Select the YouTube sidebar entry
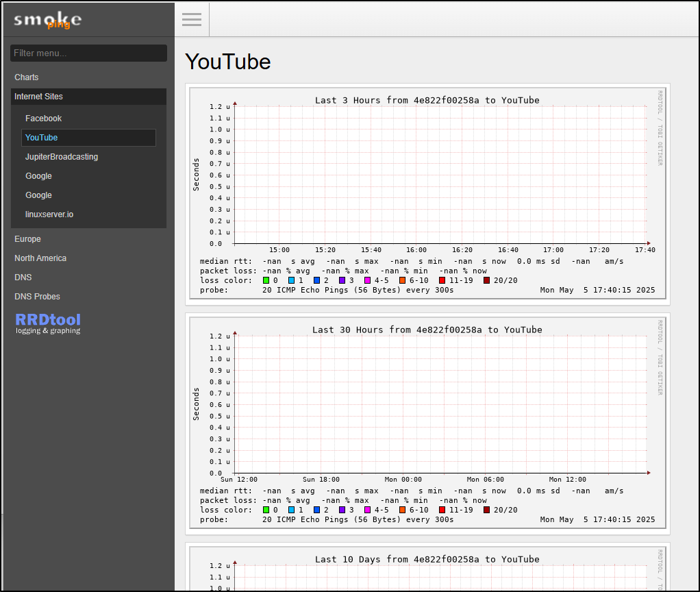The height and width of the screenshot is (592, 700). click(x=88, y=138)
